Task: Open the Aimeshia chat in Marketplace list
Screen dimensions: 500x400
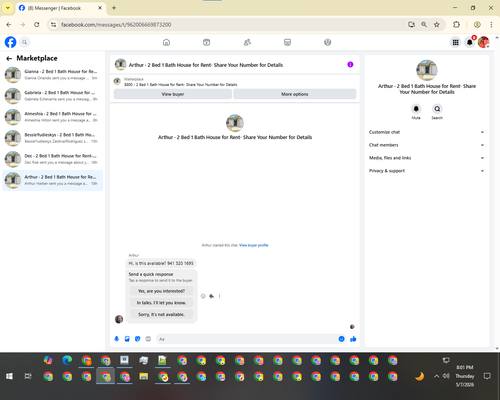Action: coord(53,117)
